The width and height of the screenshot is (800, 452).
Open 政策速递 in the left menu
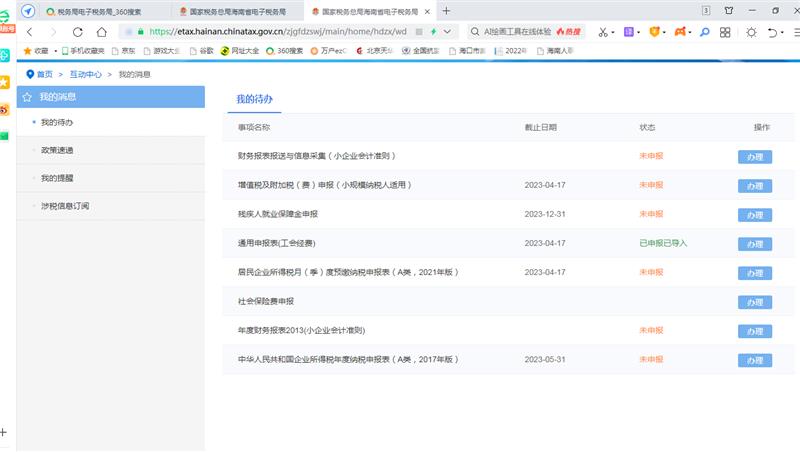tap(57, 150)
